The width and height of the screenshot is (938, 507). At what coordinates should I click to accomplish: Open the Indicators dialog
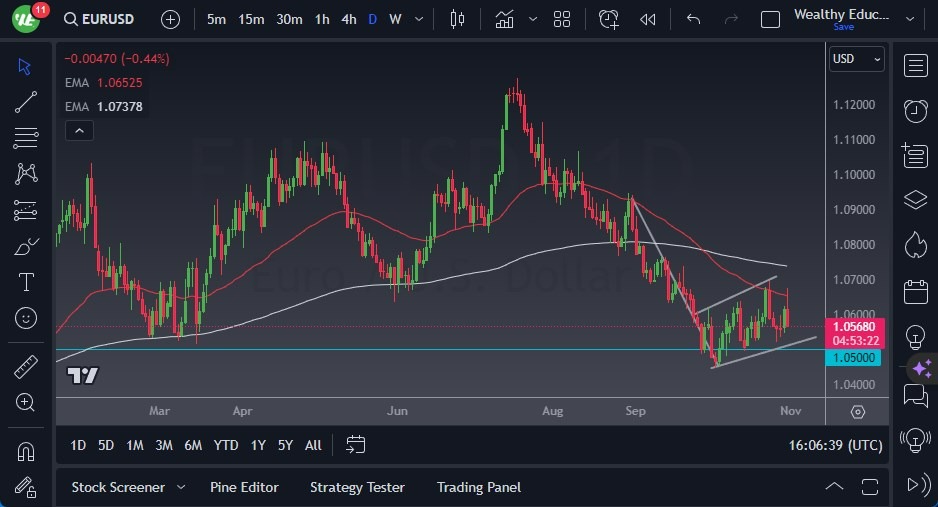click(504, 19)
